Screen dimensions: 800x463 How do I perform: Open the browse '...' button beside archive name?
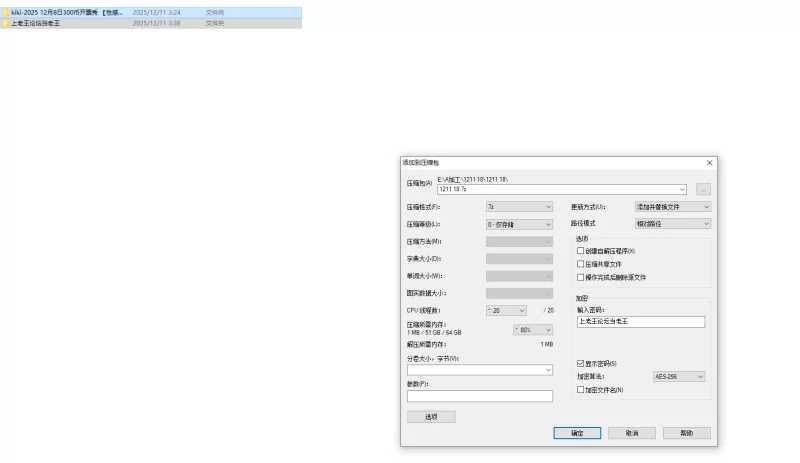click(703, 189)
